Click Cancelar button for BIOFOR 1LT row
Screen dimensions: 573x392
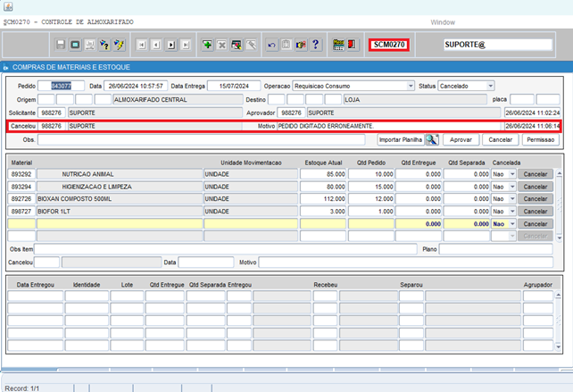(x=535, y=212)
